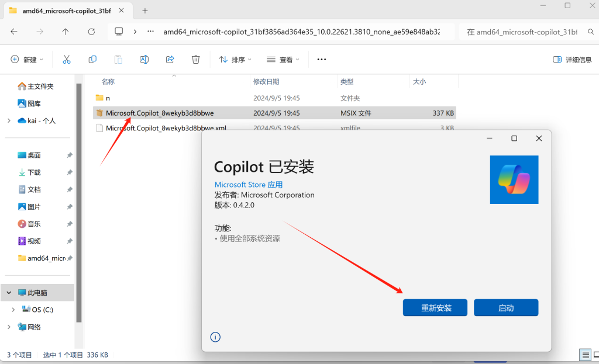The image size is (599, 364).
Task: Click the 重新安装 reinstall button
Action: (x=435, y=307)
